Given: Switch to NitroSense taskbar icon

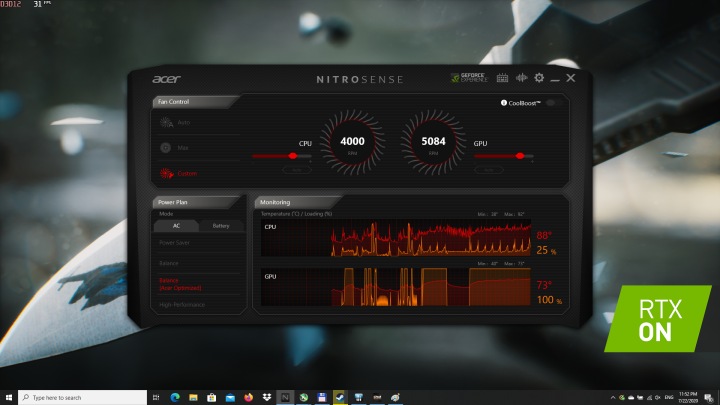Looking at the screenshot, I should (x=285, y=397).
